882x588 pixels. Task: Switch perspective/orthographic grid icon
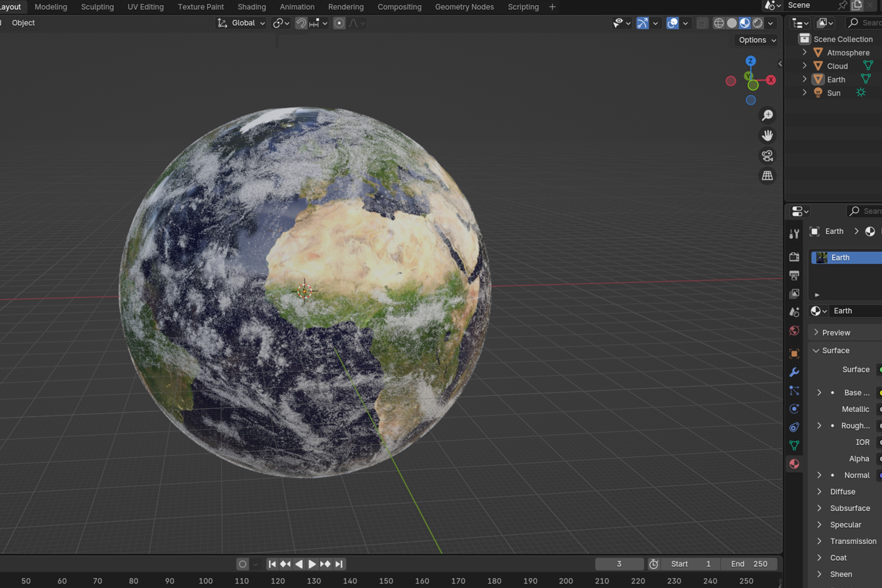tap(767, 176)
